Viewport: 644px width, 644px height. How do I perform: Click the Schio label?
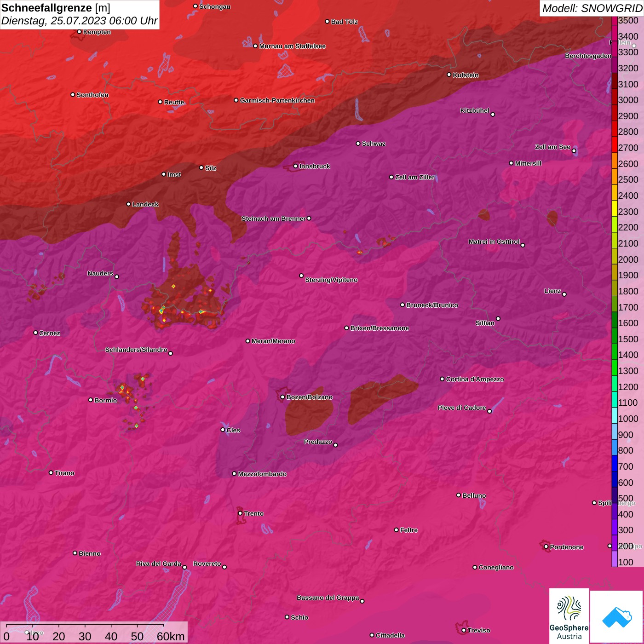tap(299, 617)
